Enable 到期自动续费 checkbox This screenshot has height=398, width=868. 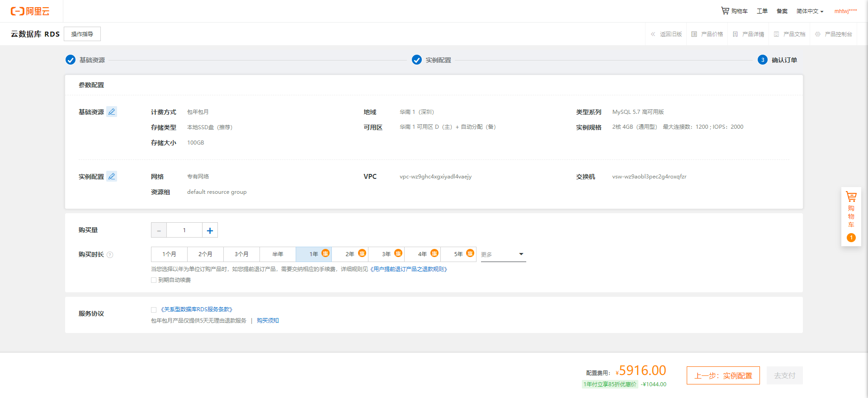point(154,280)
